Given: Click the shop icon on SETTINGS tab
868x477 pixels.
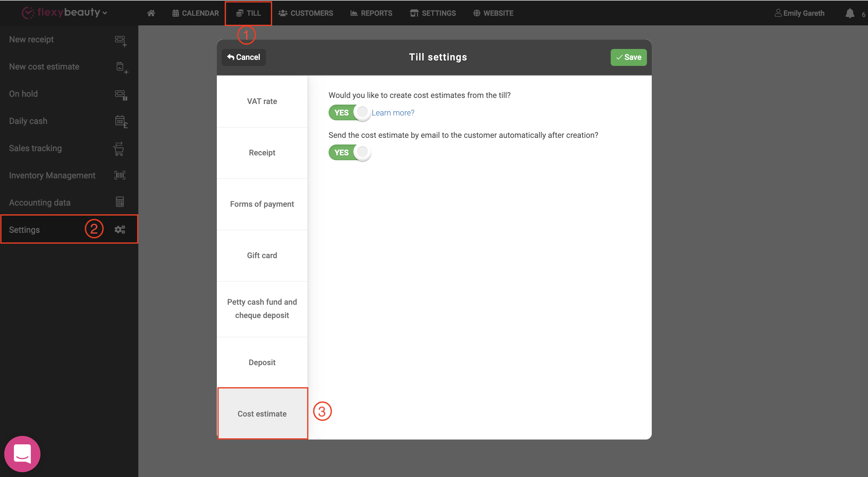Looking at the screenshot, I should click(x=414, y=13).
